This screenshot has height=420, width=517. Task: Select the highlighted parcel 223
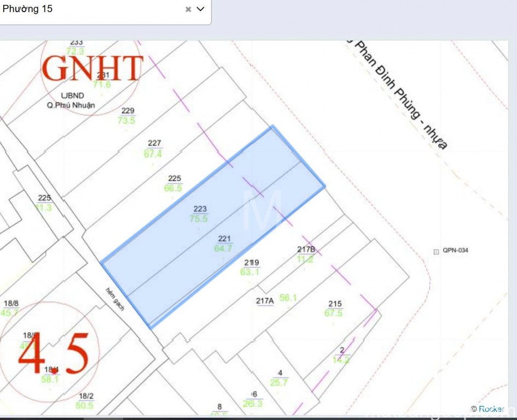[200, 214]
